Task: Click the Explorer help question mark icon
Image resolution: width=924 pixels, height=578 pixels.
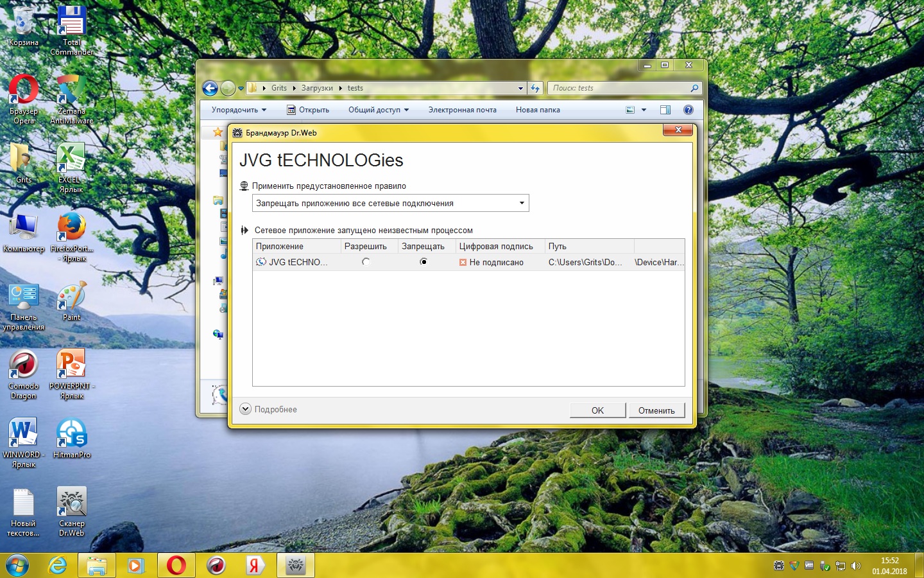Action: 689,110
